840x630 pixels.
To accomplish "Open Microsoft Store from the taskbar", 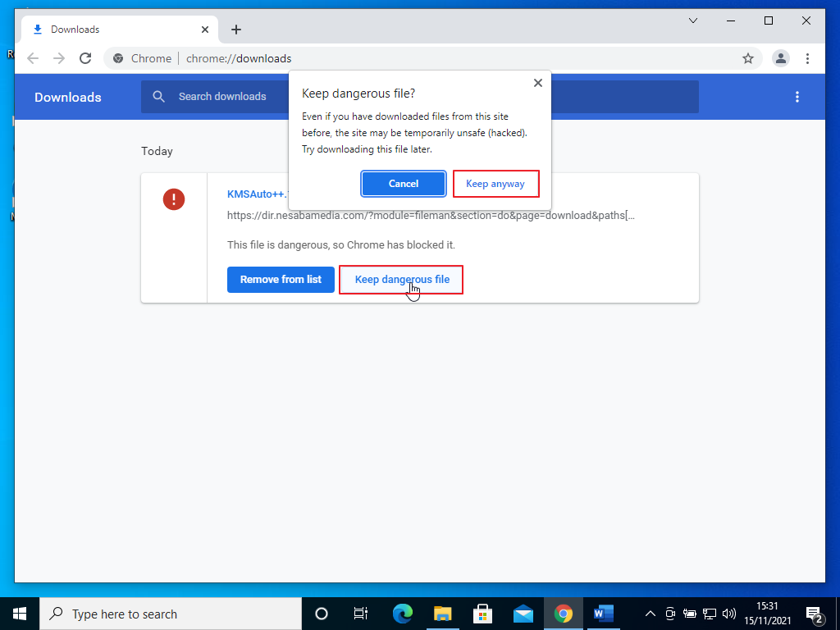I will click(482, 614).
